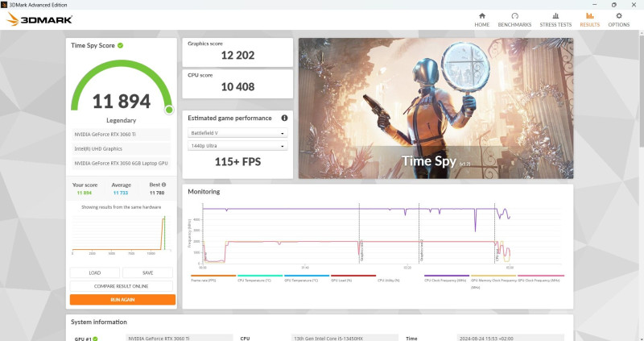
Task: Toggle the GPU Temperature legend series
Action: point(307,278)
